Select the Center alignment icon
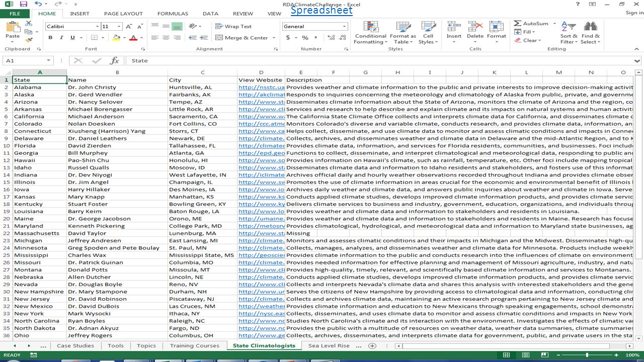 [166, 38]
